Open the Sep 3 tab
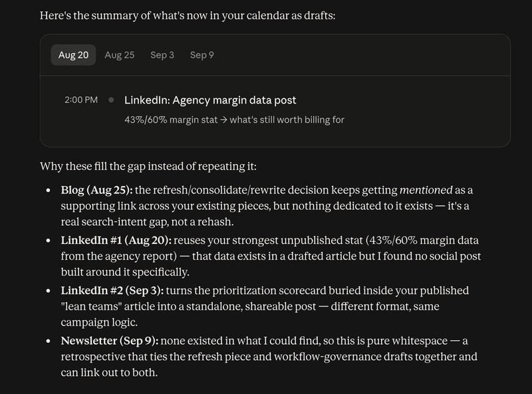 coord(162,55)
